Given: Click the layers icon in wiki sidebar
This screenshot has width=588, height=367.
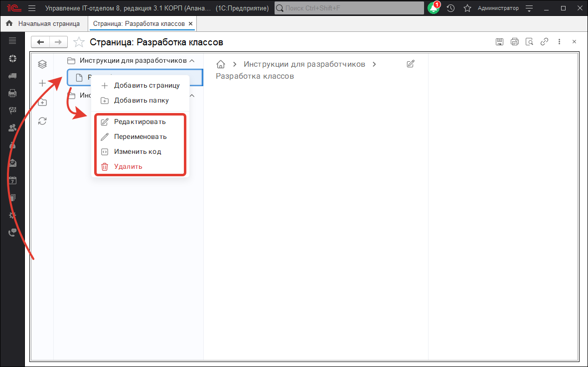Looking at the screenshot, I should coord(42,64).
